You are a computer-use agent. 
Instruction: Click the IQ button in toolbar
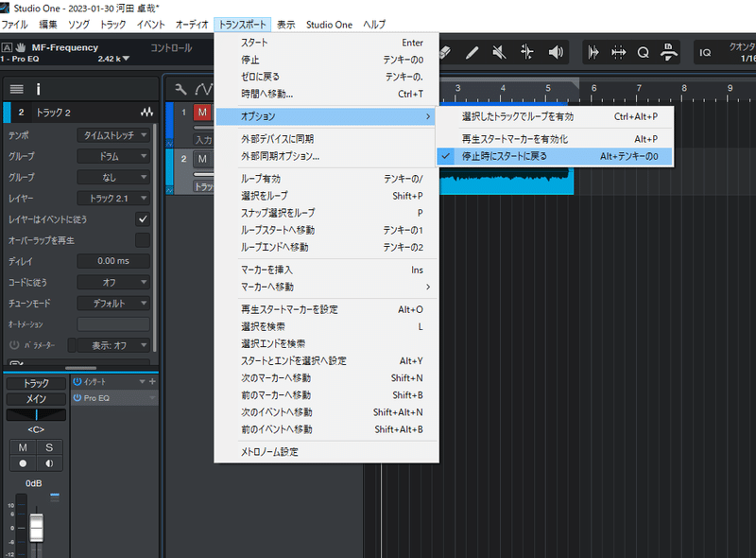coord(705,52)
